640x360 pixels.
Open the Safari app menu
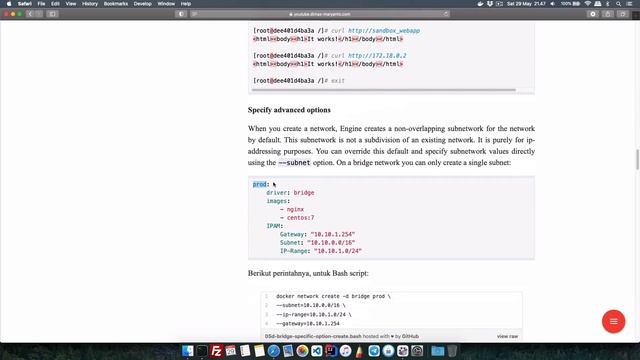(x=24, y=4)
